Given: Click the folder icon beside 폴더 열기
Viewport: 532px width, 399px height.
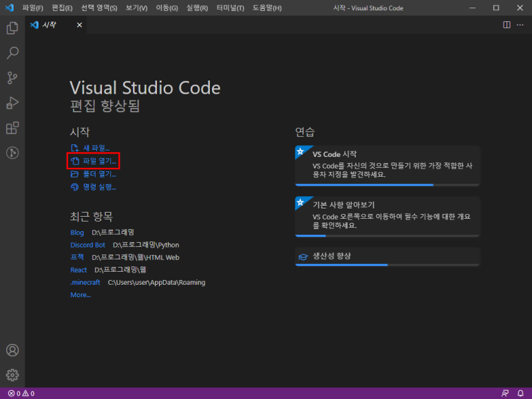Looking at the screenshot, I should coord(74,174).
